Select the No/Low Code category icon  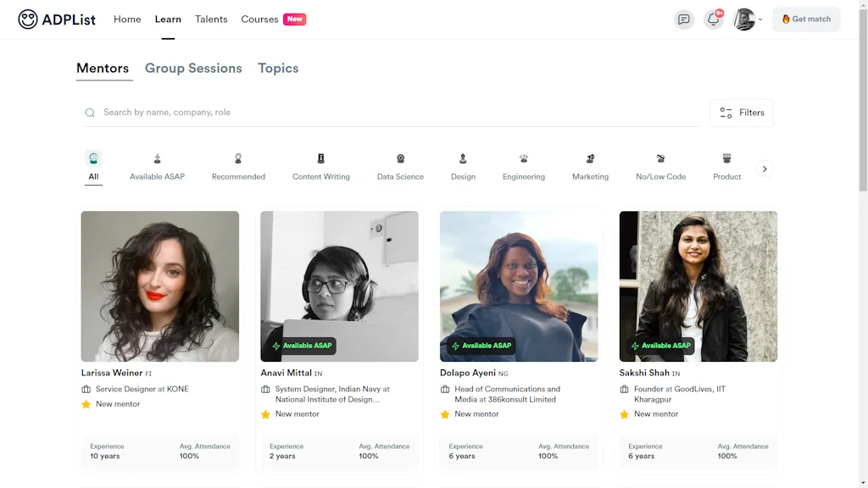660,158
